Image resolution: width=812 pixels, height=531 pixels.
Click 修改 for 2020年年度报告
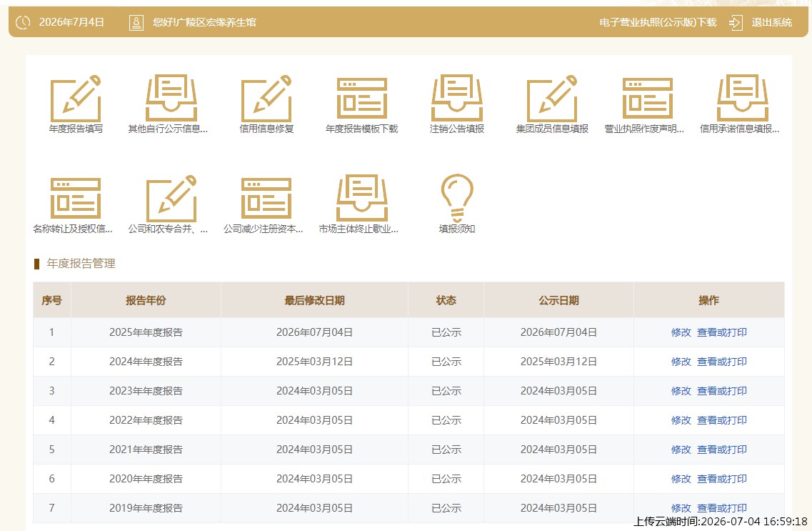click(x=681, y=479)
